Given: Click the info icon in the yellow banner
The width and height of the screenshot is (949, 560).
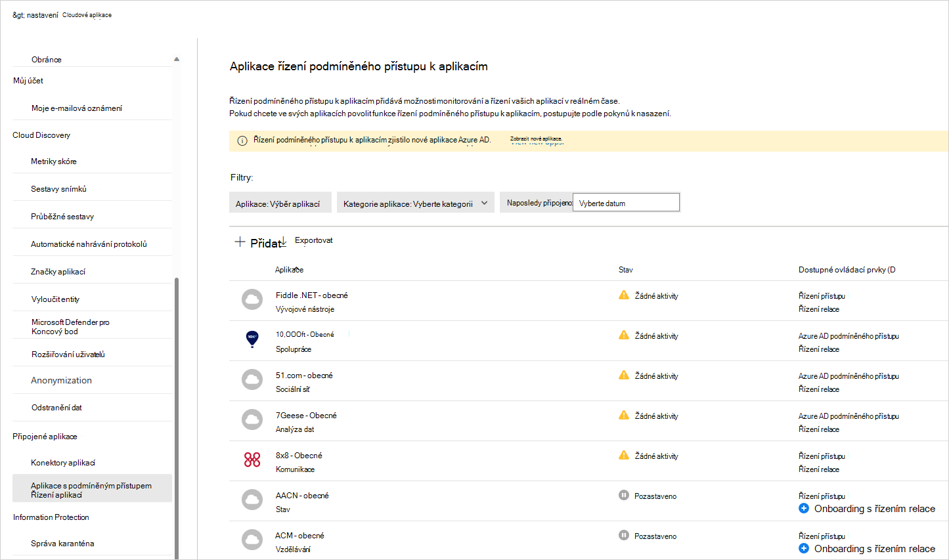Looking at the screenshot, I should pos(242,140).
